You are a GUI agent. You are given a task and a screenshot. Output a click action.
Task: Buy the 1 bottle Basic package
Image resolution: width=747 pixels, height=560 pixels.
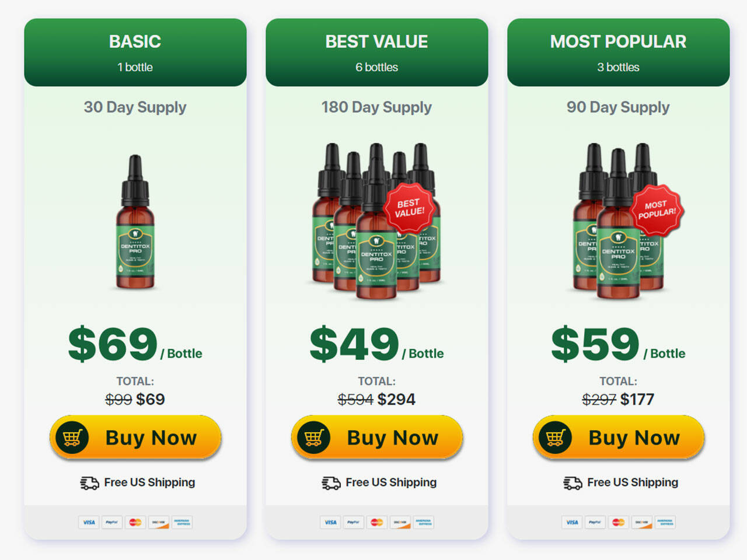[x=135, y=437]
